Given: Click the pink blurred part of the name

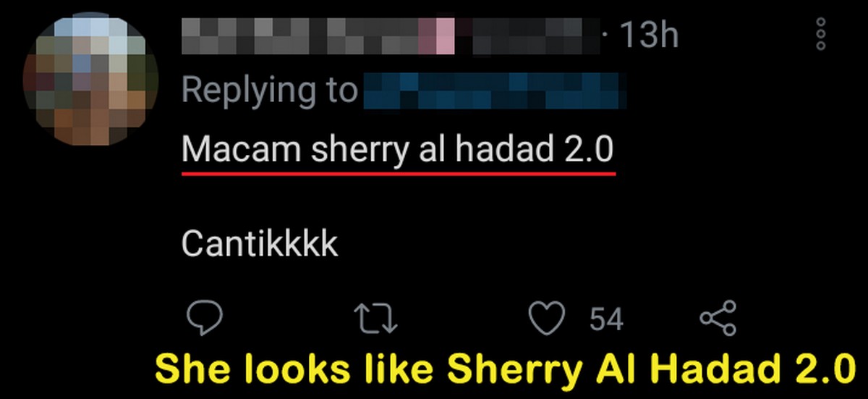Looking at the screenshot, I should click(438, 35).
